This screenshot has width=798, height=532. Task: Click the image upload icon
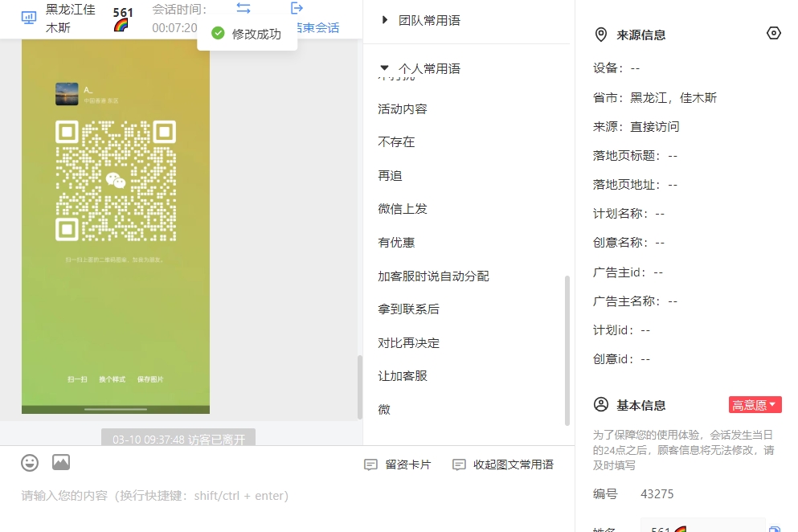[61, 462]
